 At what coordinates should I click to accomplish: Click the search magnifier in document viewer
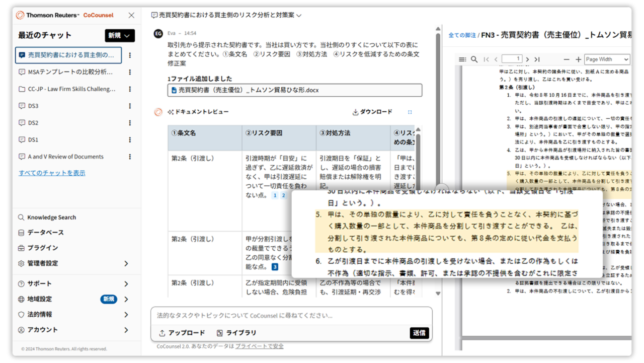click(474, 59)
